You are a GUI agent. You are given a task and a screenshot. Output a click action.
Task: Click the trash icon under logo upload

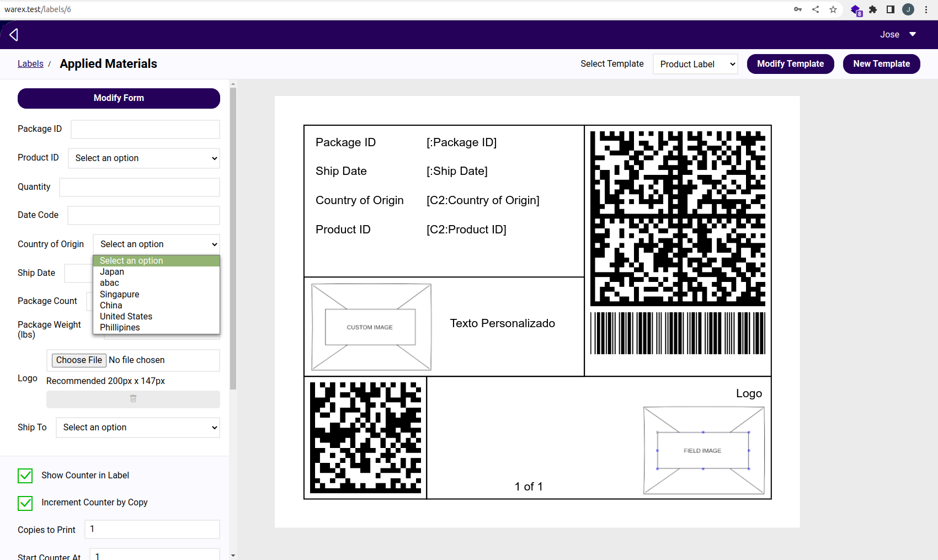pos(133,399)
